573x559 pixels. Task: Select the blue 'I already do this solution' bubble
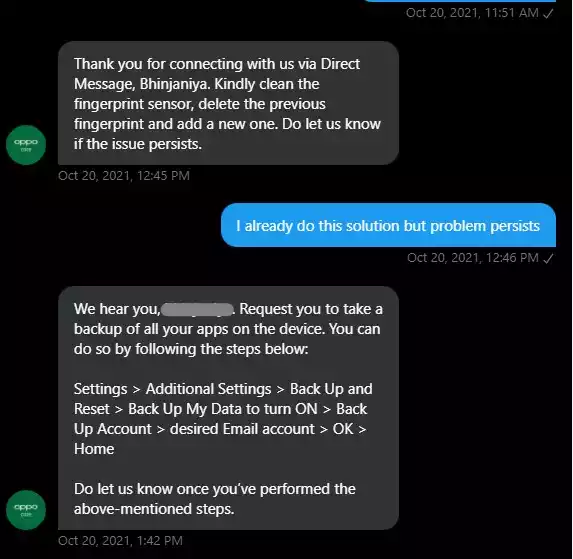[x=388, y=225]
